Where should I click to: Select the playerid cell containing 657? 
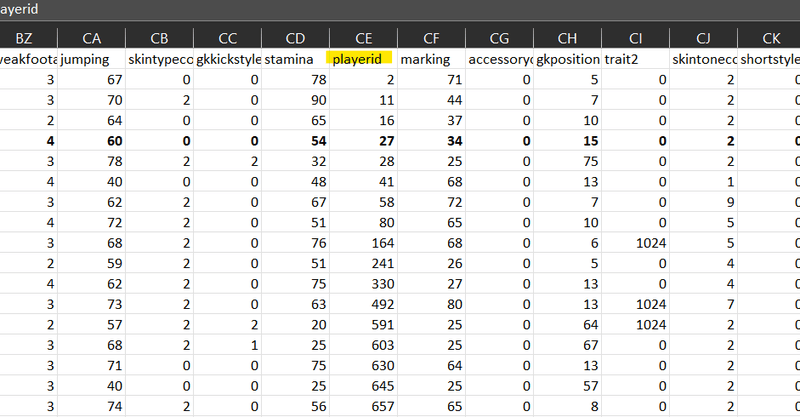pyautogui.click(x=363, y=406)
